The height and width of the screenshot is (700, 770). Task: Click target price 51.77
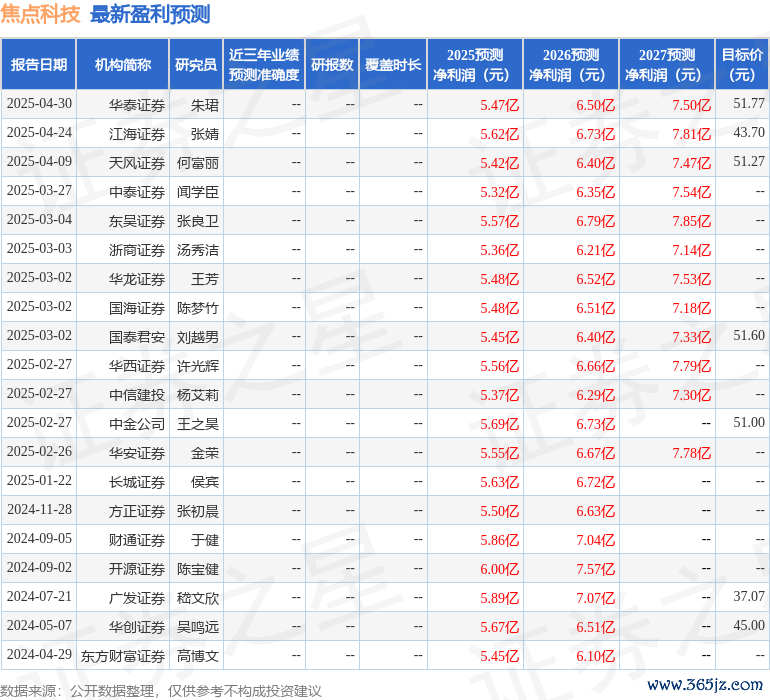(749, 104)
